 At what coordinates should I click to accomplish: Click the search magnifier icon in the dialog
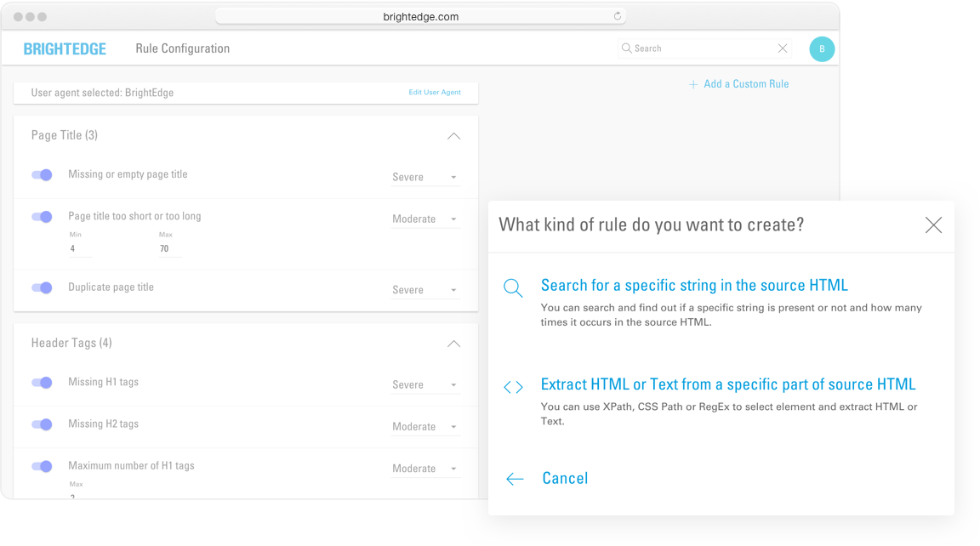[x=513, y=287]
